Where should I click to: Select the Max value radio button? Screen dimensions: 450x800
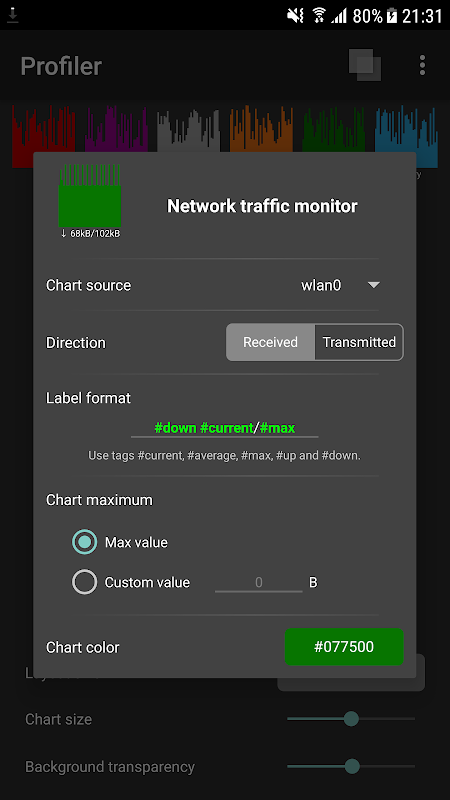pos(84,542)
